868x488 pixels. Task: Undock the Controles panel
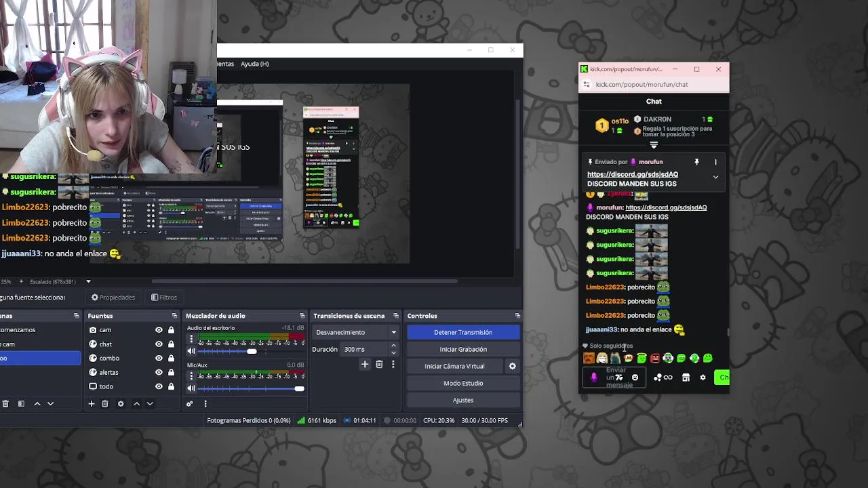pos(517,316)
